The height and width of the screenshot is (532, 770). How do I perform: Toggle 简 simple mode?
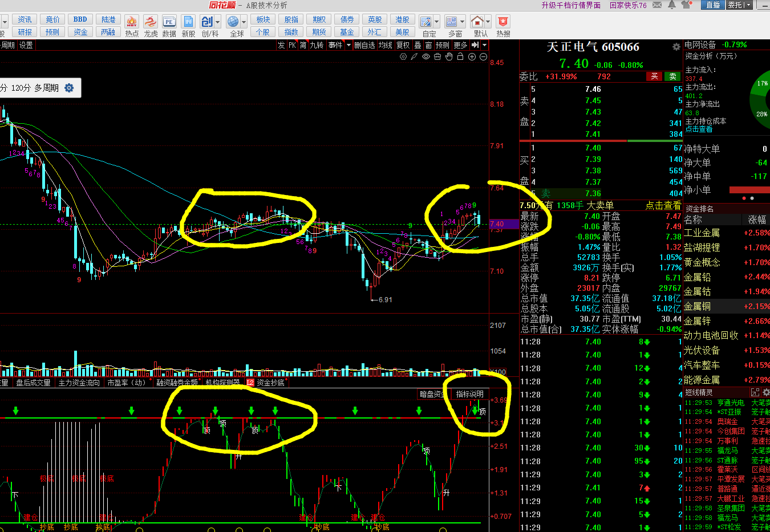pyautogui.click(x=303, y=45)
